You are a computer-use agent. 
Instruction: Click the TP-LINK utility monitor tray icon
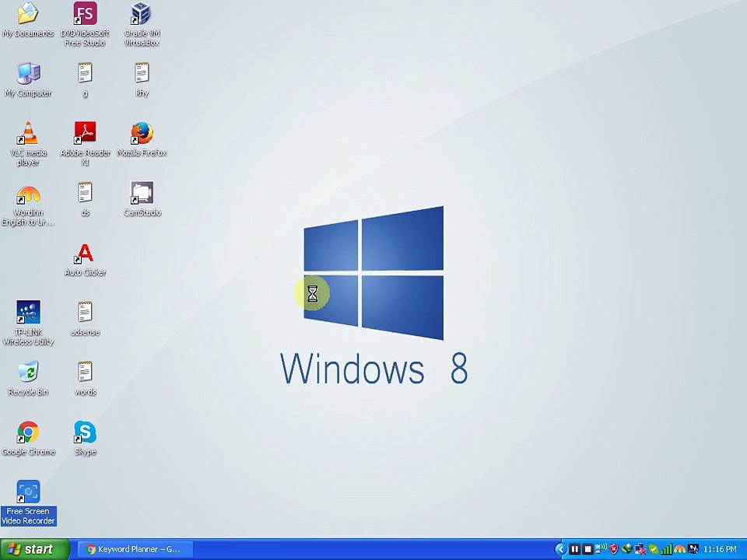click(693, 549)
